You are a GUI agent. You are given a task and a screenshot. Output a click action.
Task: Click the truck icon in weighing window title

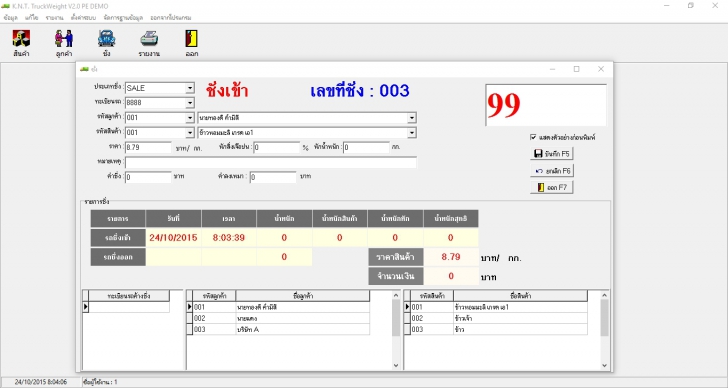click(x=84, y=69)
